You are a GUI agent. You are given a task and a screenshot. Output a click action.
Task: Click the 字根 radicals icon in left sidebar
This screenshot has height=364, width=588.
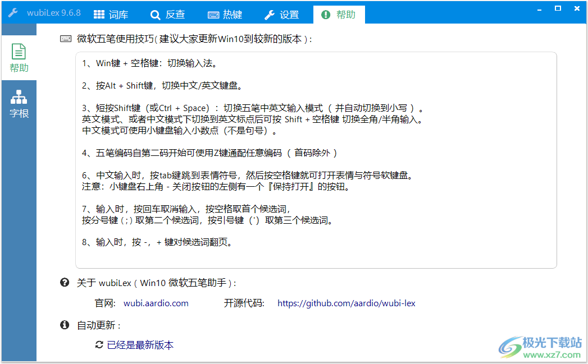(19, 95)
